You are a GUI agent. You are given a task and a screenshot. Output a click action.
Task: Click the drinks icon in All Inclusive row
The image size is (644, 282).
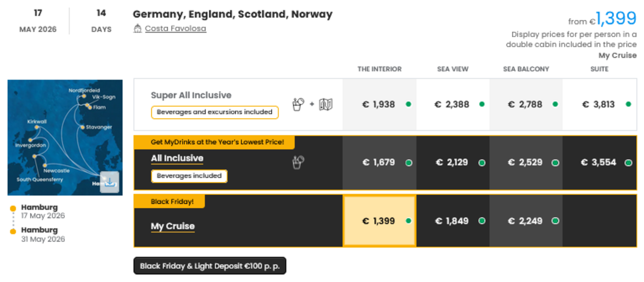298,163
